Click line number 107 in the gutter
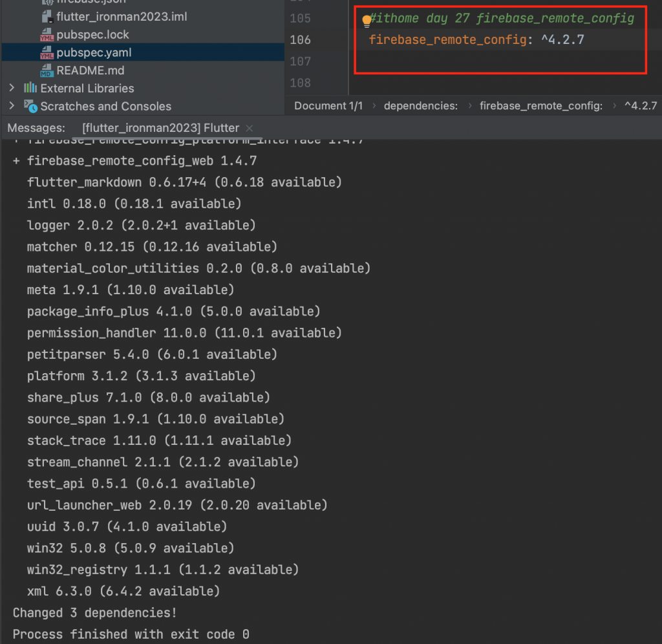Screen dimensions: 662x644 pyautogui.click(x=300, y=61)
